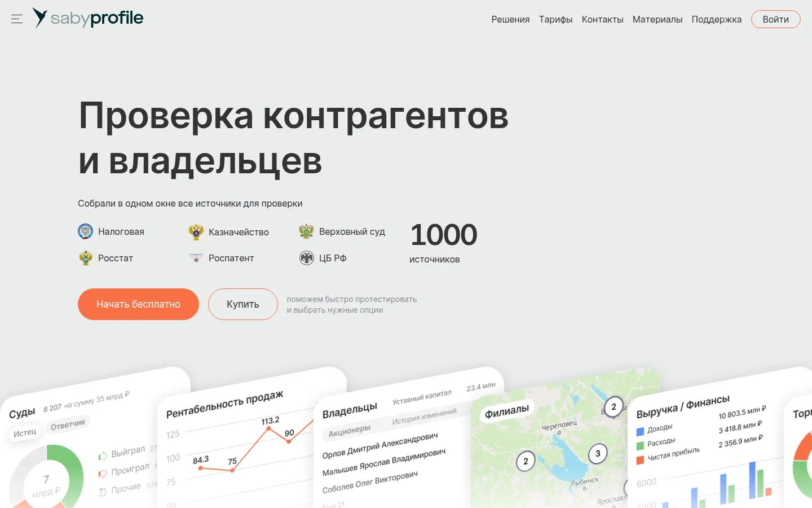
Task: Click the Рентабельность продаж card title
Action: click(225, 404)
